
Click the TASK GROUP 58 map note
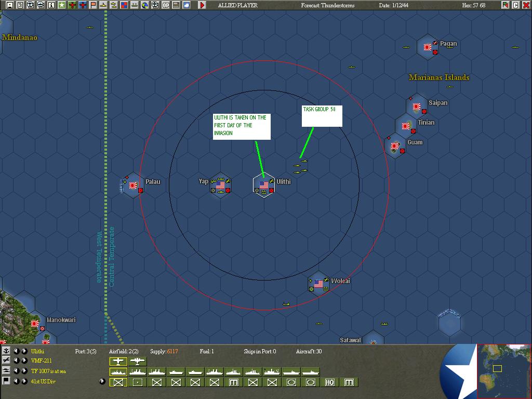pyautogui.click(x=322, y=116)
